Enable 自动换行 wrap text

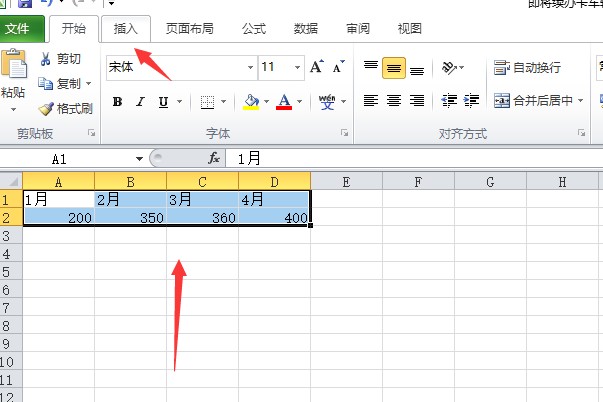pyautogui.click(x=527, y=68)
